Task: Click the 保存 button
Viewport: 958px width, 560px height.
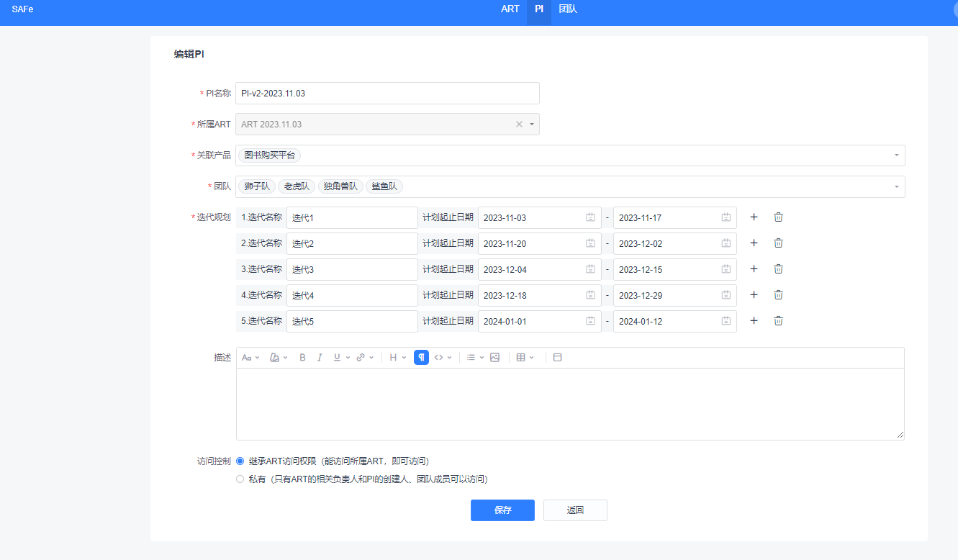Action: tap(502, 510)
